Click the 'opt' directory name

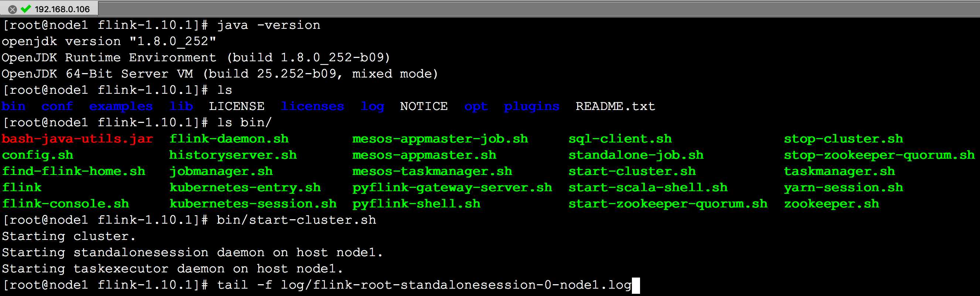476,107
